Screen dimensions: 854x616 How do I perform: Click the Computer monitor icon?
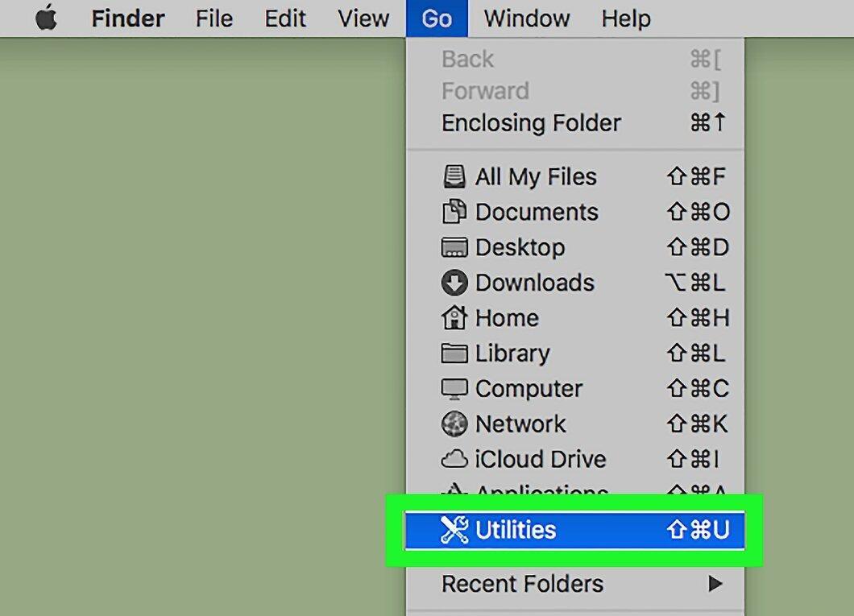pyautogui.click(x=454, y=389)
